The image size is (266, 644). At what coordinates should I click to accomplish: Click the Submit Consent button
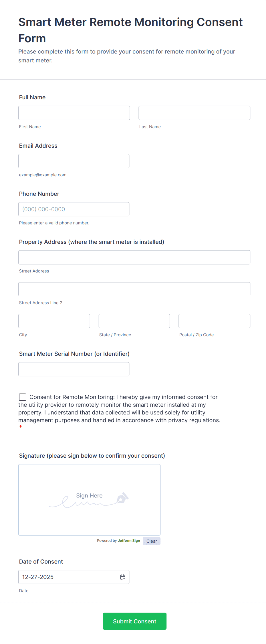tap(134, 621)
